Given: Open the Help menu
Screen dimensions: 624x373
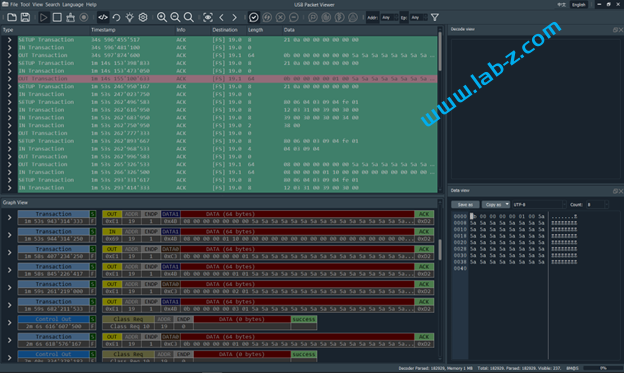Looking at the screenshot, I should click(x=91, y=4).
